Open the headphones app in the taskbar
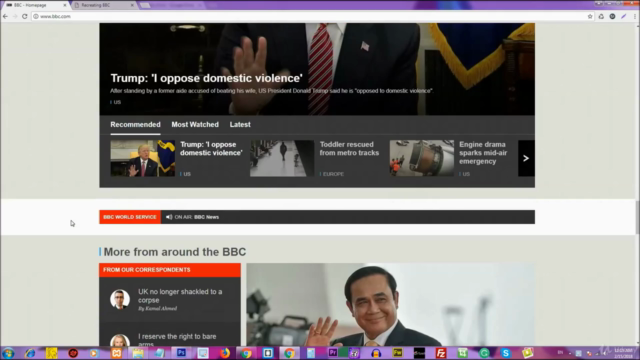Screen dimensions: 640x360 376,353
